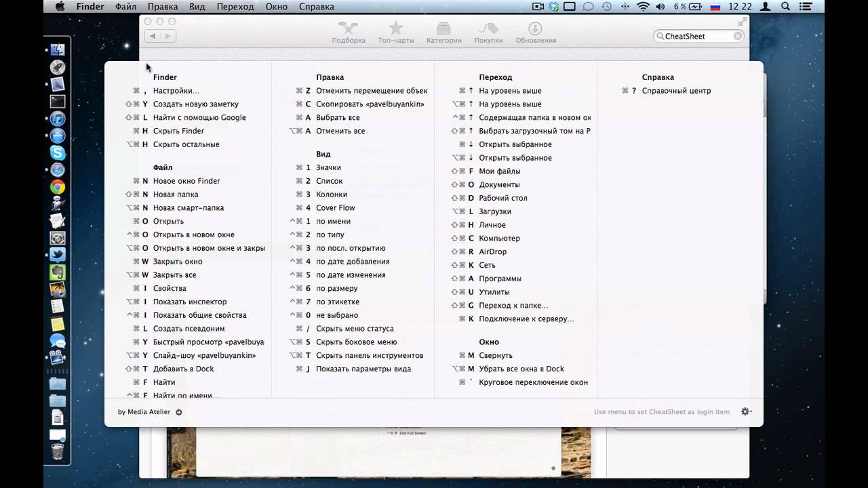Image resolution: width=868 pixels, height=488 pixels.
Task: Open the Справка menu in menu bar
Action: [317, 7]
